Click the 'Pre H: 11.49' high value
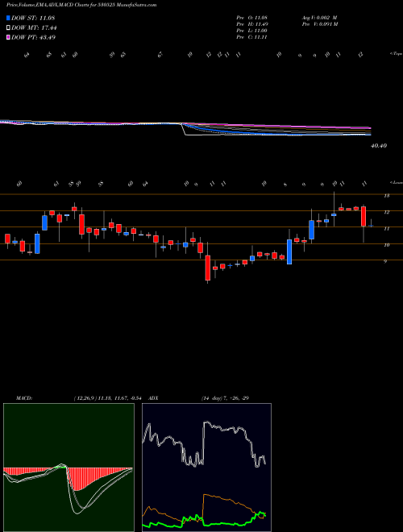Screen dimensions: 403x532 pos(252,24)
